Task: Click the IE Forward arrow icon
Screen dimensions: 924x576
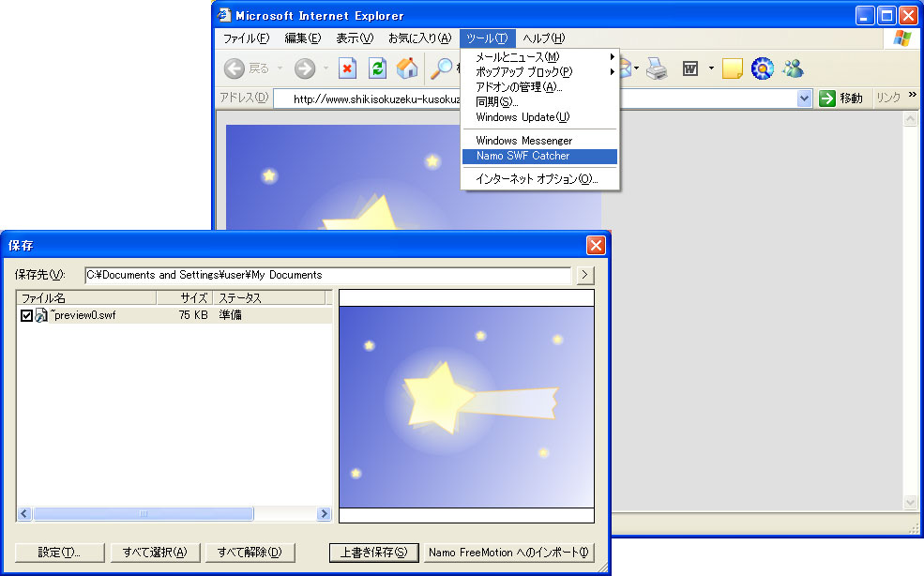Action: pyautogui.click(x=305, y=69)
